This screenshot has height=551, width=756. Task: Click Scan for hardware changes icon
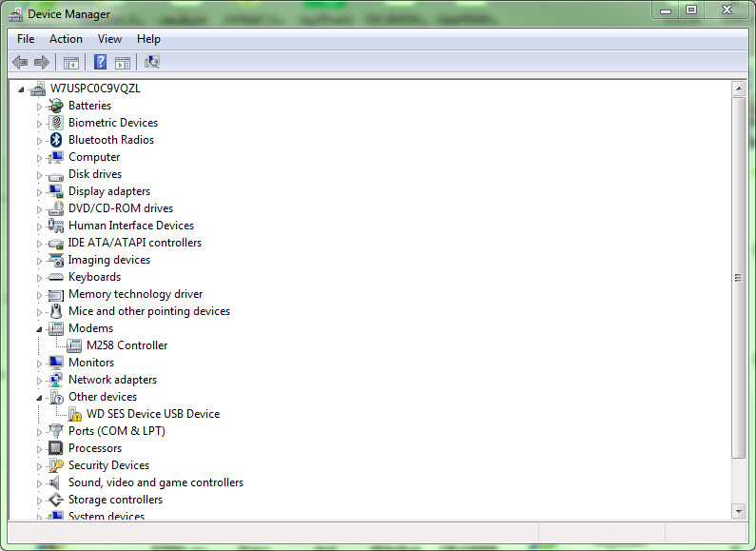point(152,62)
